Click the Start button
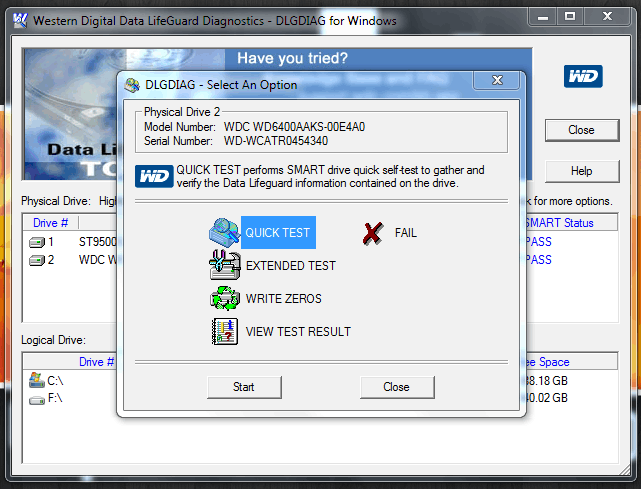Image resolution: width=641 pixels, height=489 pixels. (x=244, y=387)
